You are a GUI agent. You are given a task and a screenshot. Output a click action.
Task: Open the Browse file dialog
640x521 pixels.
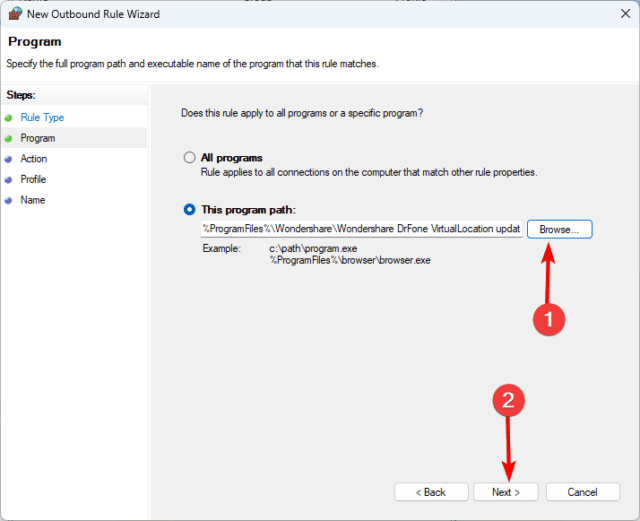(559, 229)
